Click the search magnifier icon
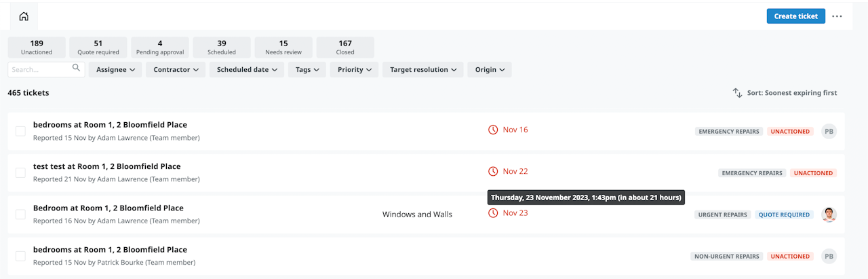 coord(76,68)
